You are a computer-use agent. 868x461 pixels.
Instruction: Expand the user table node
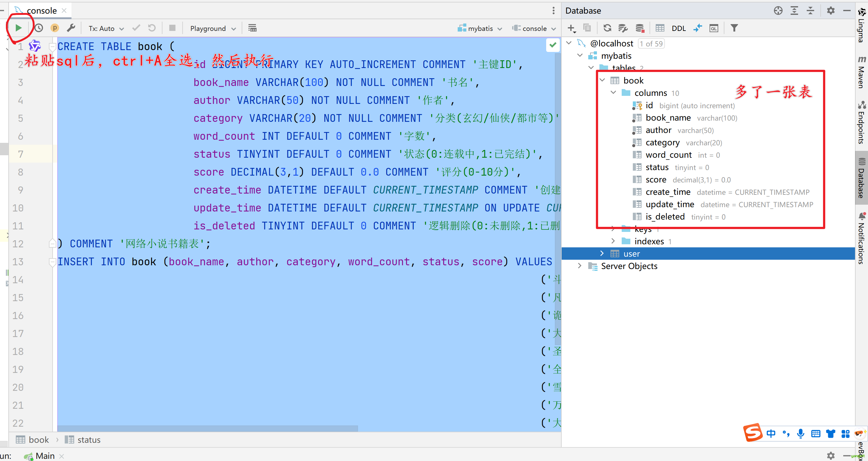coord(602,253)
